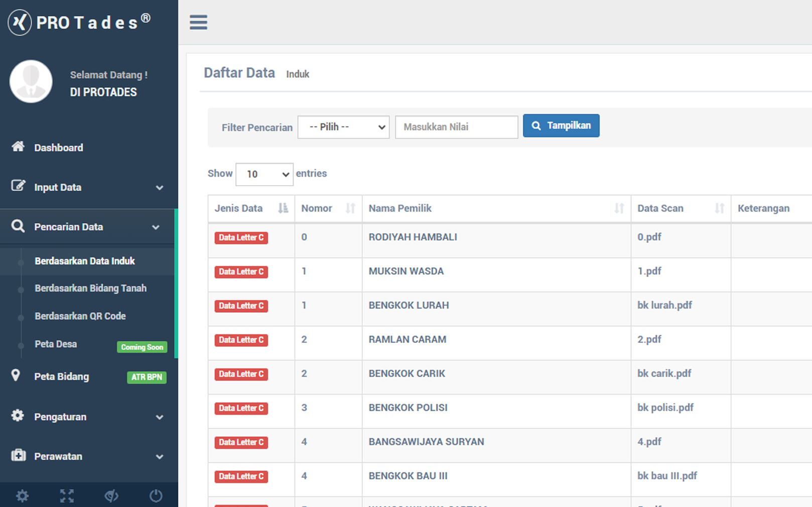Open settings via bottom gear icon
The width and height of the screenshot is (812, 507).
coord(22,496)
